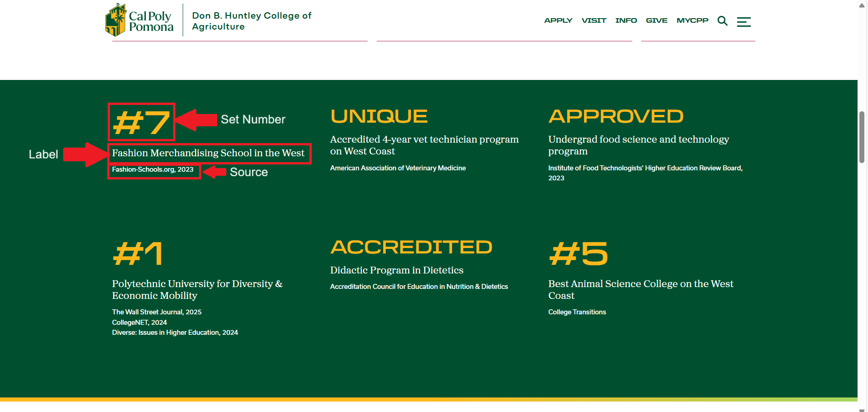Click the vertical scrollbar thumb
This screenshot has width=868, height=412.
862,136
